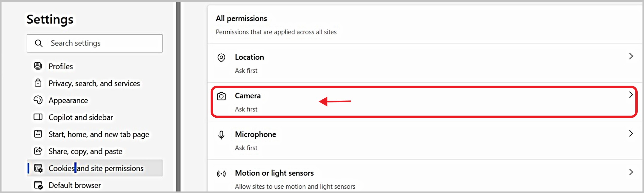Expand Microphone permission chevron arrow

pyautogui.click(x=631, y=133)
